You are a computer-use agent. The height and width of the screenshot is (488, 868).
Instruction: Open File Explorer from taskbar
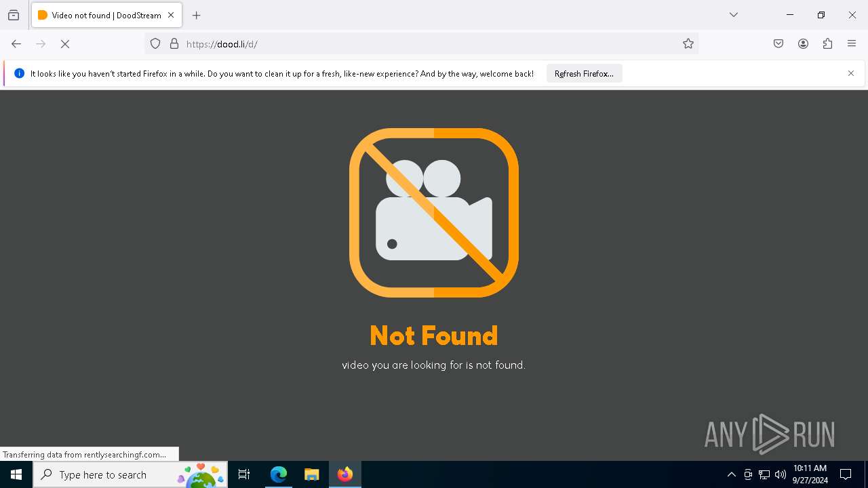311,474
